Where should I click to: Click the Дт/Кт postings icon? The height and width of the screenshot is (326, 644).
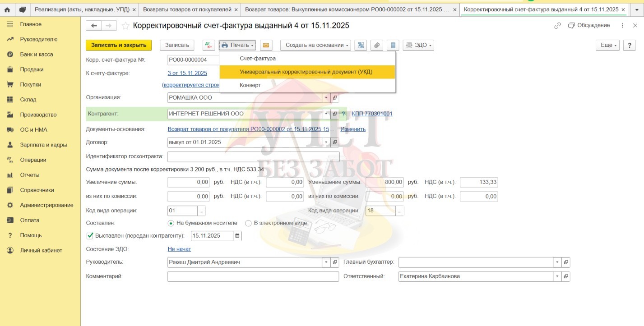pyautogui.click(x=208, y=45)
